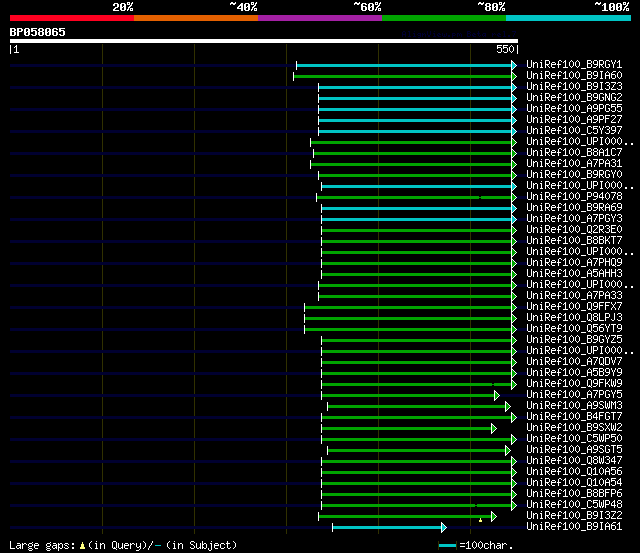Select the BP058065 query name
This screenshot has height=553, width=640.
38,32
